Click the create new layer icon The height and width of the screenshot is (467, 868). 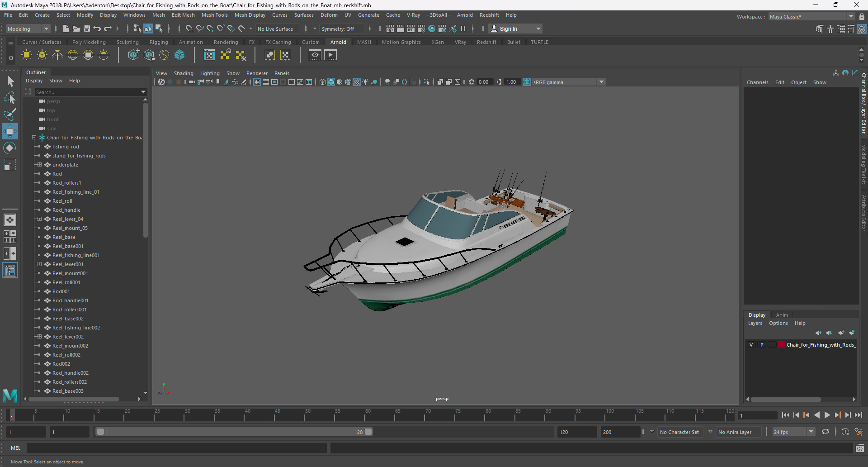click(841, 333)
